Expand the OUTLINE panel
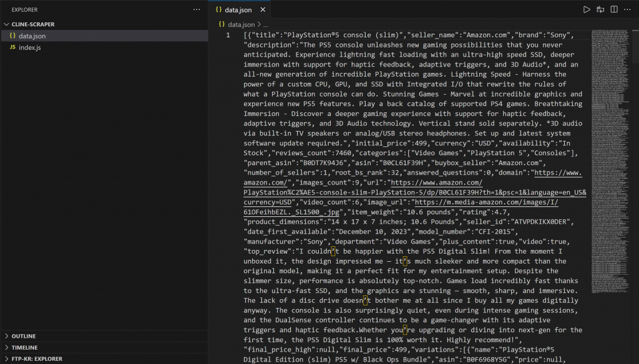 point(104,336)
